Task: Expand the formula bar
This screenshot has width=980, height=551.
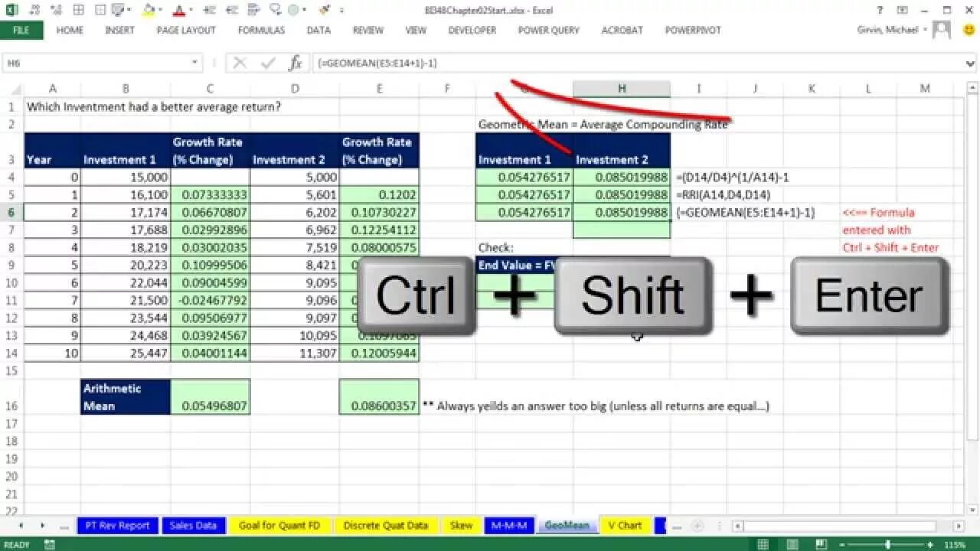Action: click(971, 64)
